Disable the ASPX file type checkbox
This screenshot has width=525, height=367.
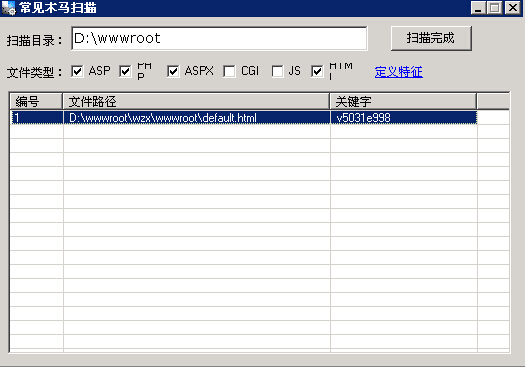point(173,71)
